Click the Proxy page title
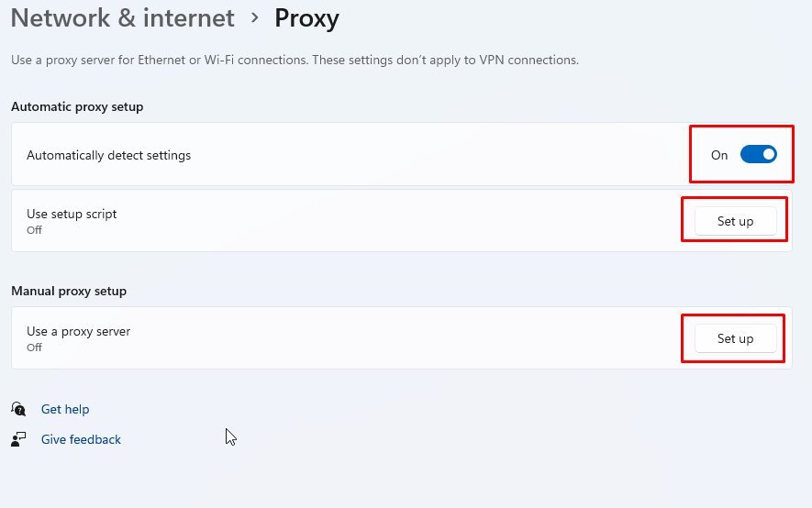812x508 pixels. 306,19
